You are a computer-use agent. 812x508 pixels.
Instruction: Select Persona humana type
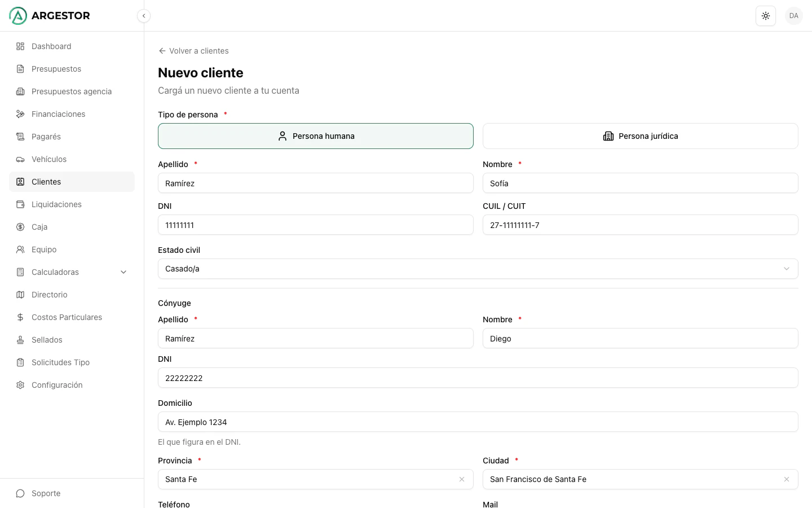click(316, 136)
